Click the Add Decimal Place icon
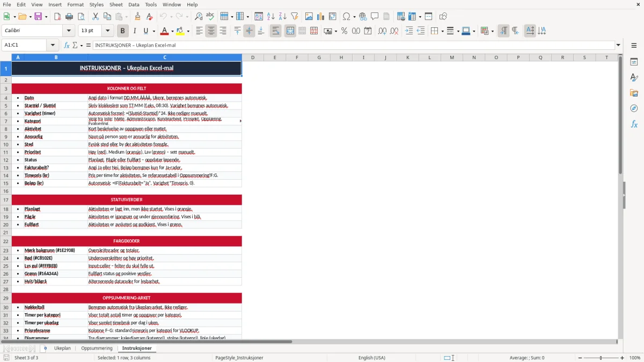The width and height of the screenshot is (644, 362). (x=382, y=31)
